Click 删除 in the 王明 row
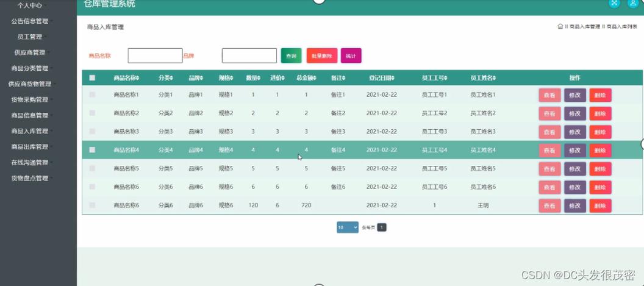This screenshot has width=644, height=286. 601,206
